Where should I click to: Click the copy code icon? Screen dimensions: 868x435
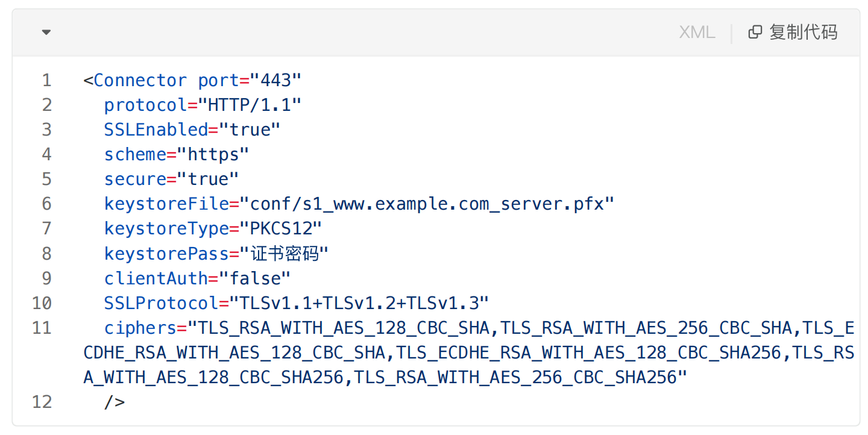[755, 33]
